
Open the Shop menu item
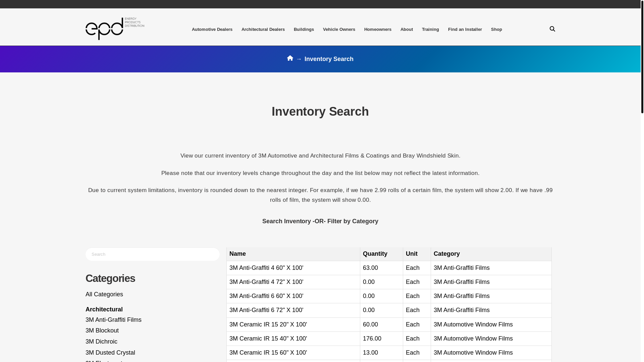click(496, 29)
